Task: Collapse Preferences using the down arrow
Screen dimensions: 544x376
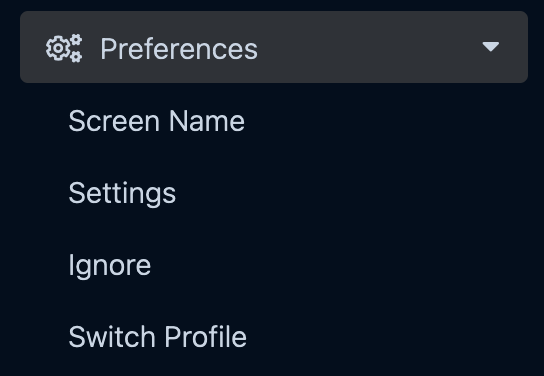Action: pyautogui.click(x=491, y=46)
